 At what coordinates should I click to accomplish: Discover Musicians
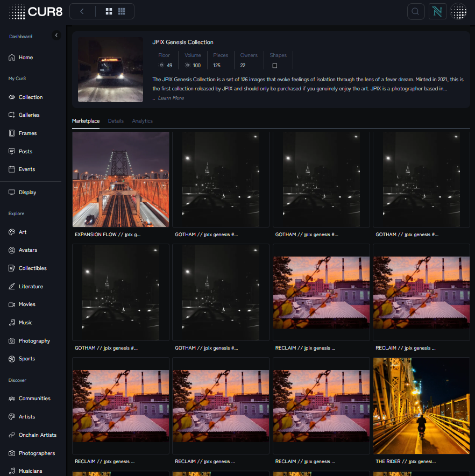click(25, 471)
